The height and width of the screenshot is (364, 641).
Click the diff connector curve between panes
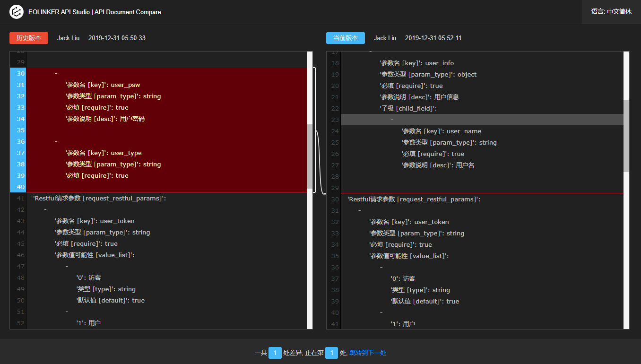[x=319, y=161]
